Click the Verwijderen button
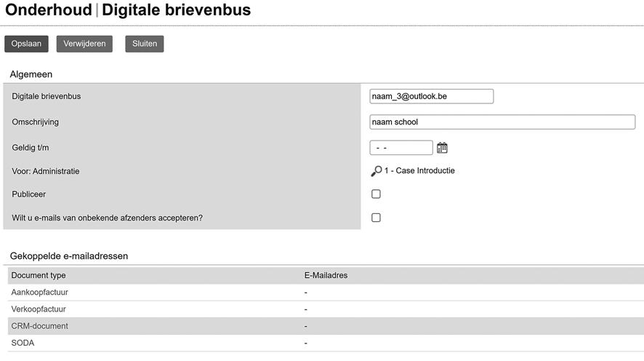 [x=84, y=44]
